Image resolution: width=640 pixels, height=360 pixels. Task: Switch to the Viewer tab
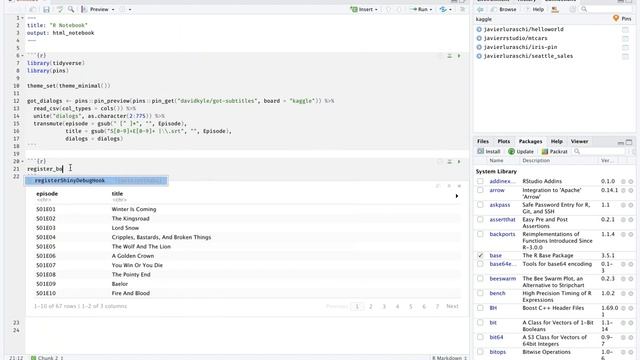coord(580,141)
